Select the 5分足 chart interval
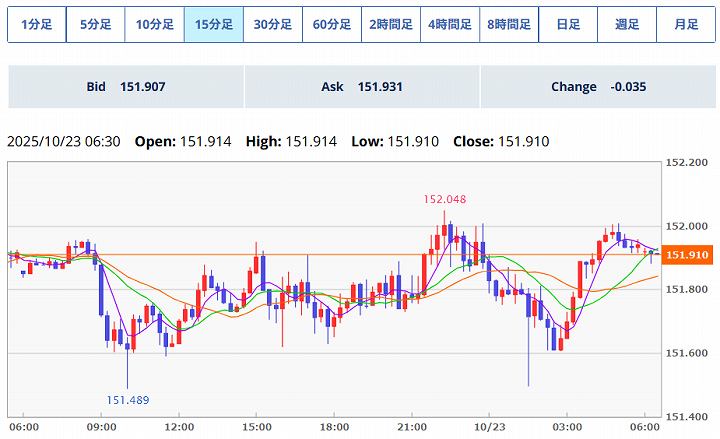The width and height of the screenshot is (720, 439). 95,24
